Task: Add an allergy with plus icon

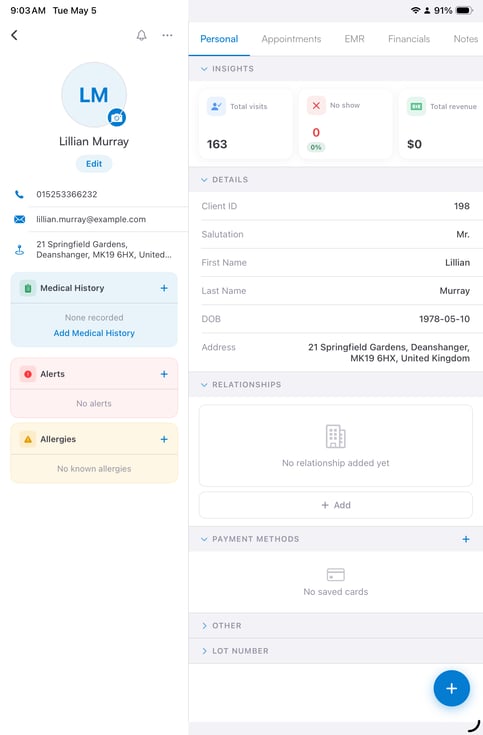Action: pyautogui.click(x=164, y=439)
